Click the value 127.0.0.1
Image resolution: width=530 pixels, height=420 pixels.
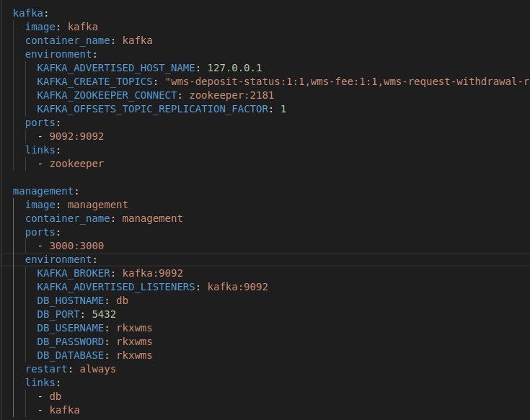click(x=234, y=68)
